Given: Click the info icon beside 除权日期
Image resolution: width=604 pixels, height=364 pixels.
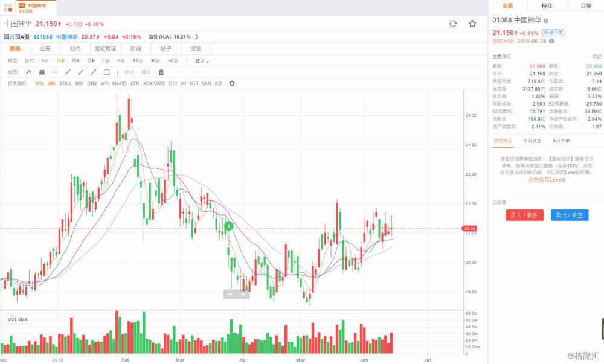Looking at the screenshot, I should pyautogui.click(x=551, y=41).
